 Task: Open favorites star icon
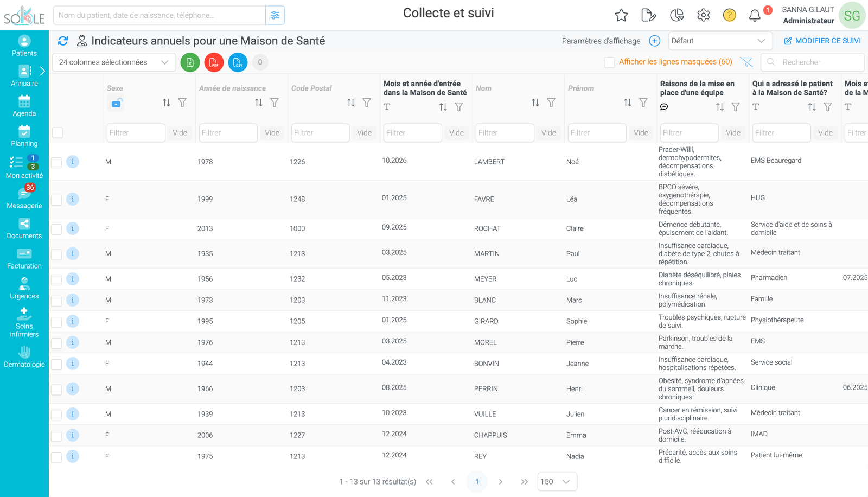(621, 15)
